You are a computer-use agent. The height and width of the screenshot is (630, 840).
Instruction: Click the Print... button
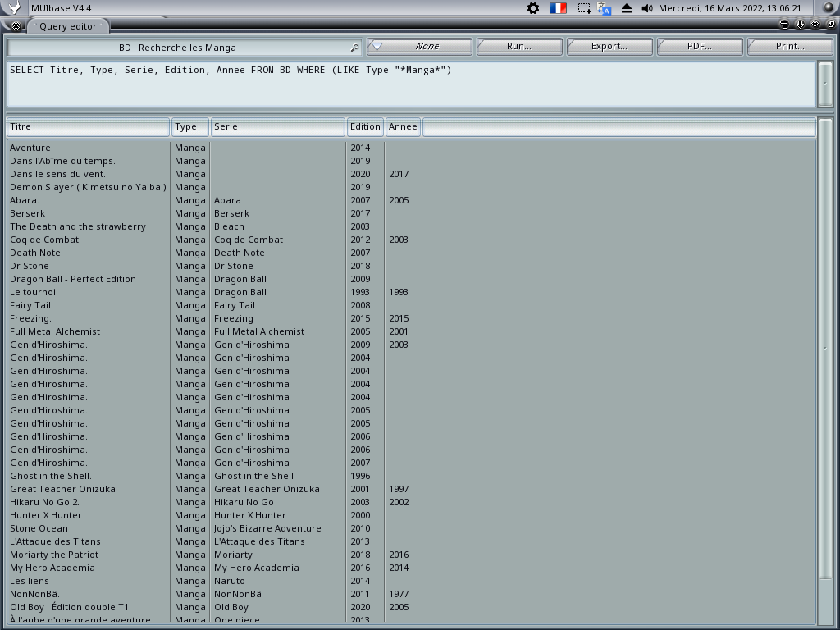point(790,47)
